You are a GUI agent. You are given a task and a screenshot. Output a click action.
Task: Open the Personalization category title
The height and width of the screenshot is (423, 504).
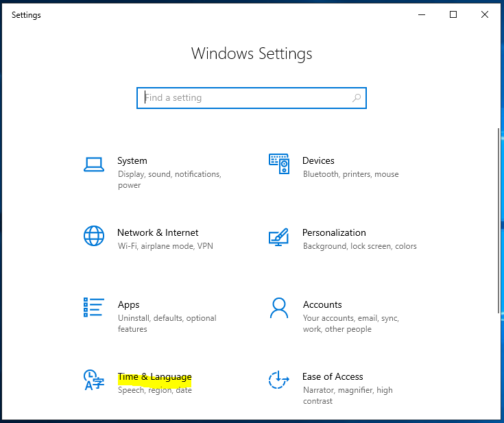[334, 232]
